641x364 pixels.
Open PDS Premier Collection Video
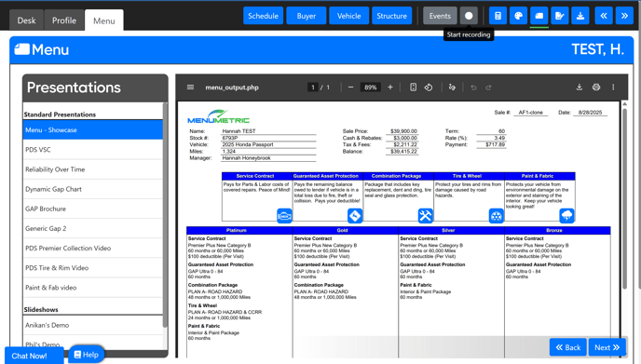[x=93, y=248]
